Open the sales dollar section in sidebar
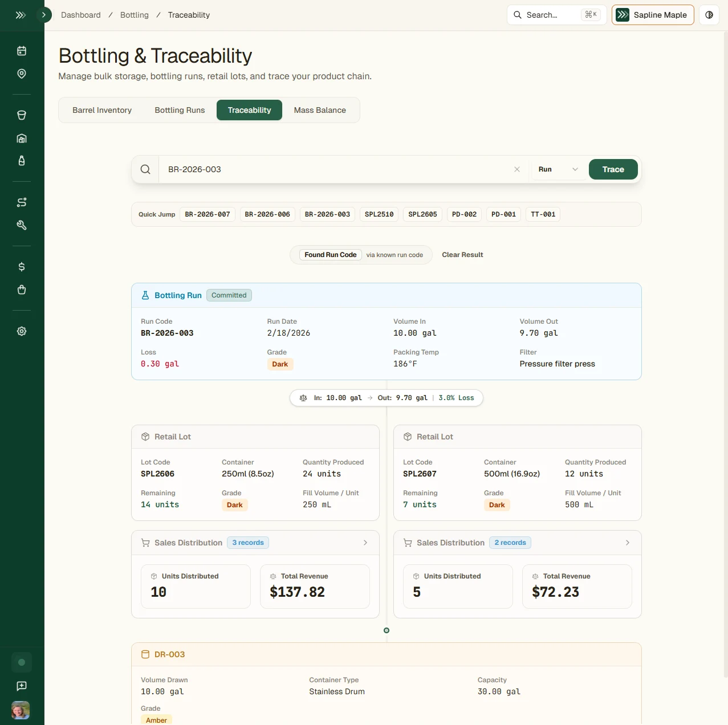This screenshot has width=728, height=725. point(22,266)
